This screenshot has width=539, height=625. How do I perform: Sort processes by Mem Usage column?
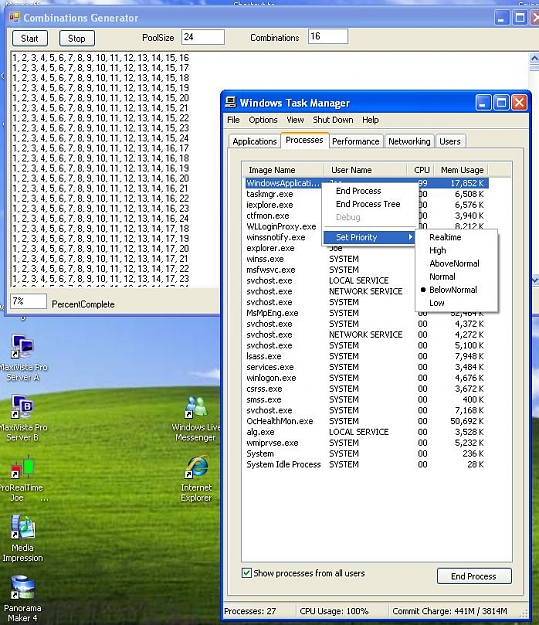[x=461, y=170]
